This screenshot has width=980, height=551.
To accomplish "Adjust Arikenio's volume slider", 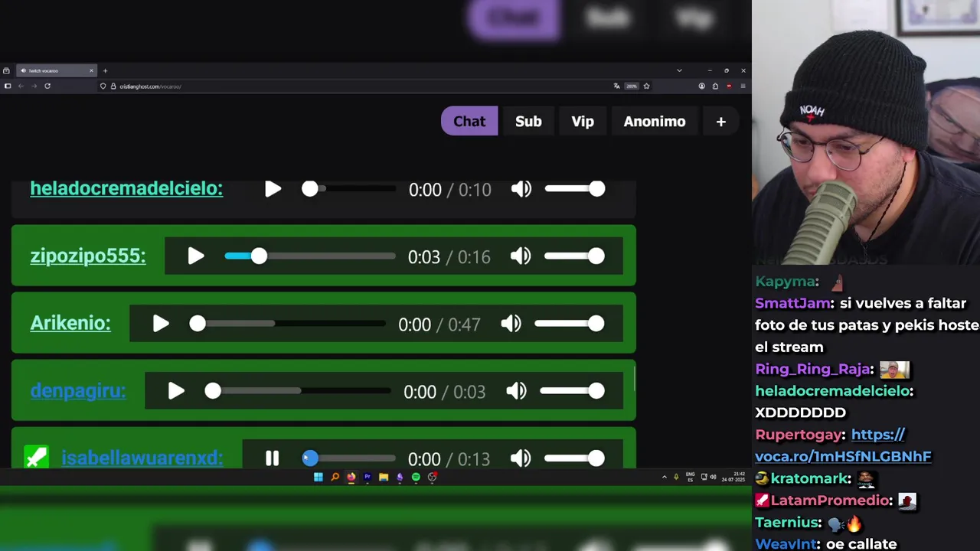I will tap(570, 324).
